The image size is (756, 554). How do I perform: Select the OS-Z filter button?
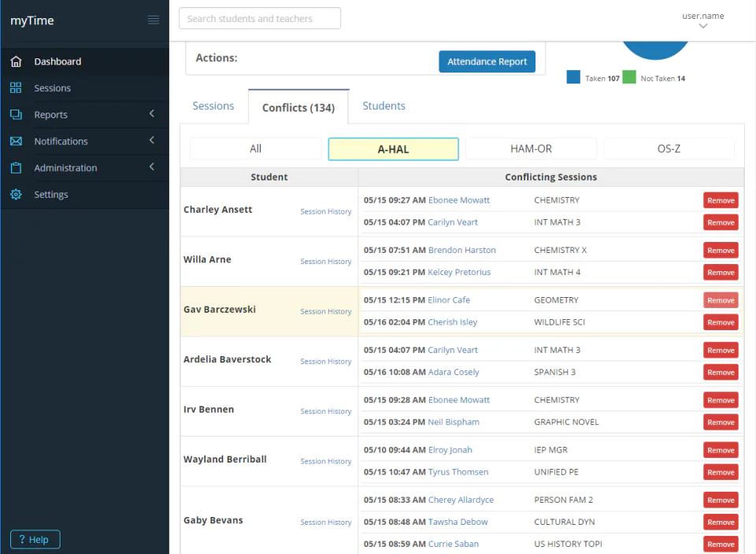coord(669,149)
